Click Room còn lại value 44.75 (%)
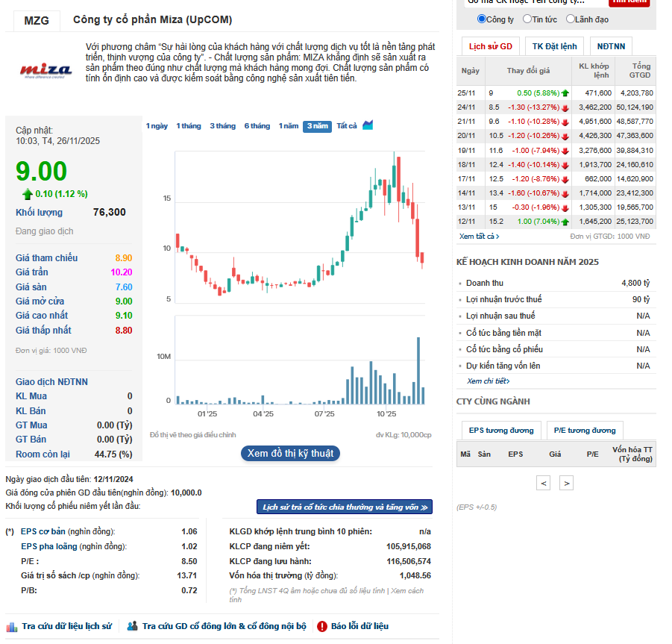The width and height of the screenshot is (672, 644). pyautogui.click(x=113, y=454)
